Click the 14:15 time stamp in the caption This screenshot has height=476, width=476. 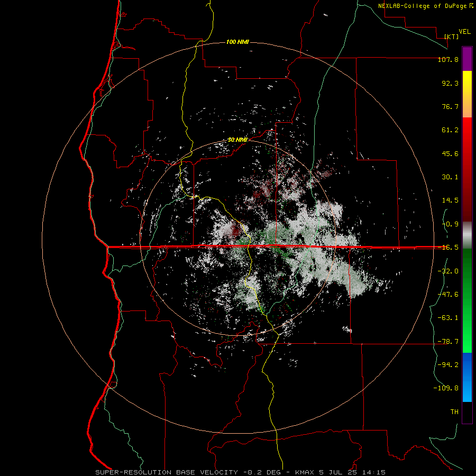pyautogui.click(x=374, y=472)
